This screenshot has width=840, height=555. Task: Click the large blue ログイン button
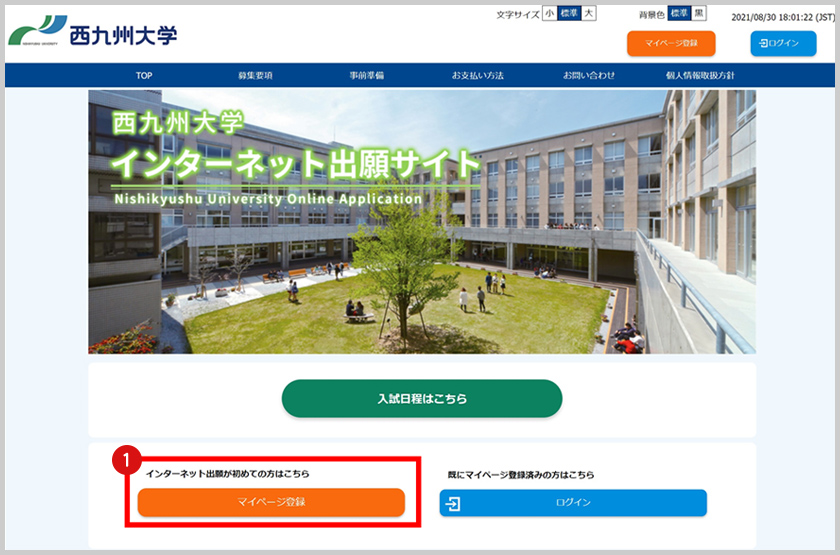[573, 502]
